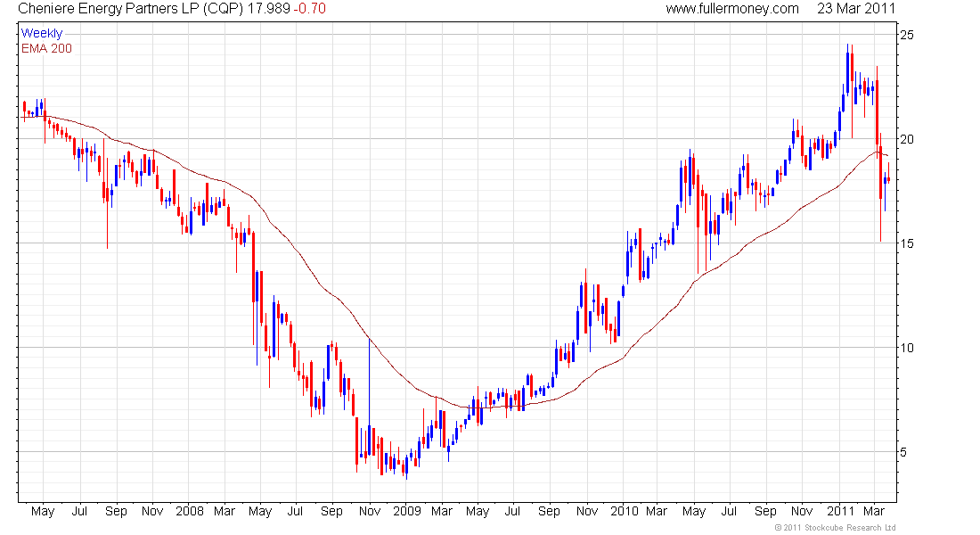Select the 'Weekly' legend label
The image size is (980, 535).
(x=42, y=33)
